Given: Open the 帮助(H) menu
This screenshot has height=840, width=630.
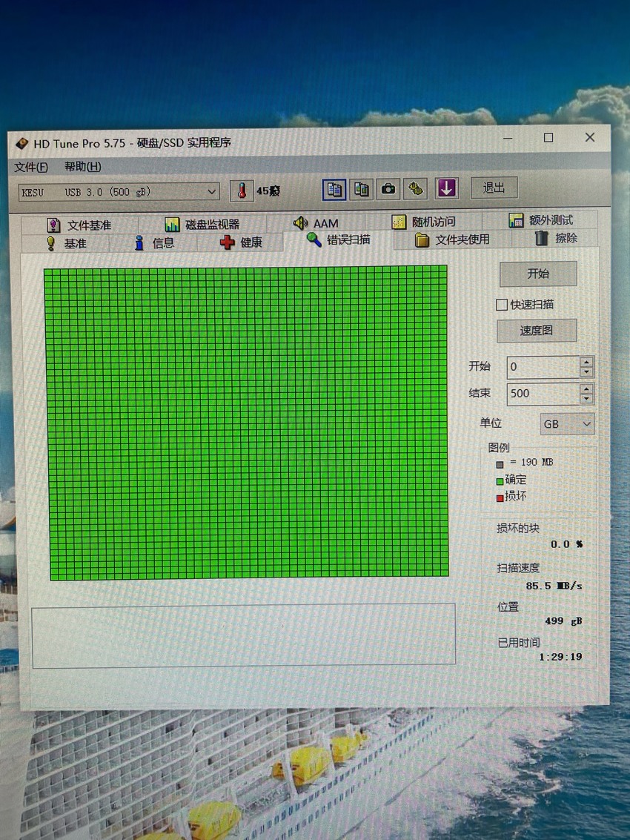Looking at the screenshot, I should click(82, 167).
